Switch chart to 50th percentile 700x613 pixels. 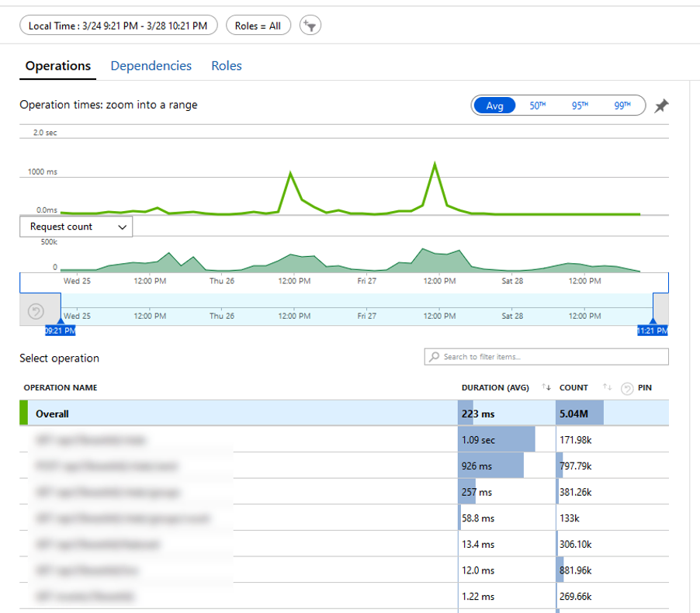(x=538, y=106)
